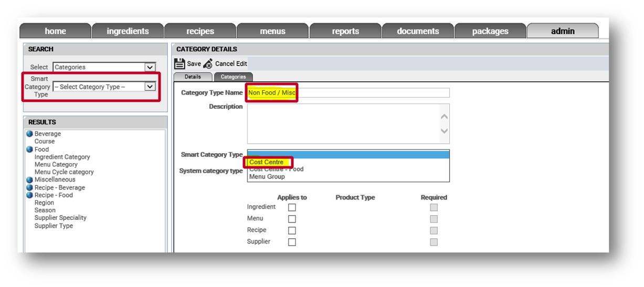Toggle the Menu Required checkbox
The height and width of the screenshot is (287, 644).
(434, 219)
